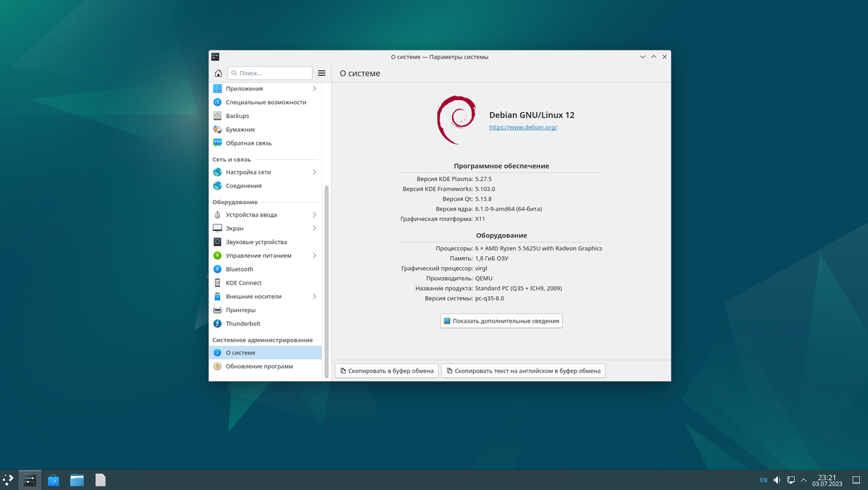This screenshot has width=868, height=490.
Task: Click inside the Поиск search field
Action: [x=271, y=72]
